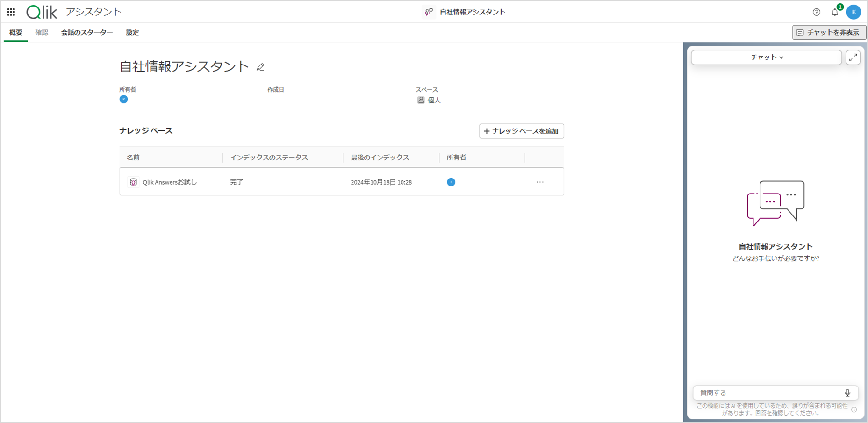Open the help question mark icon

click(x=817, y=12)
